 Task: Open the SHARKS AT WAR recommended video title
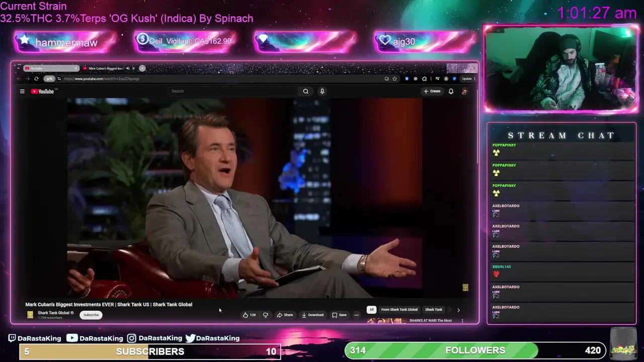[430, 320]
